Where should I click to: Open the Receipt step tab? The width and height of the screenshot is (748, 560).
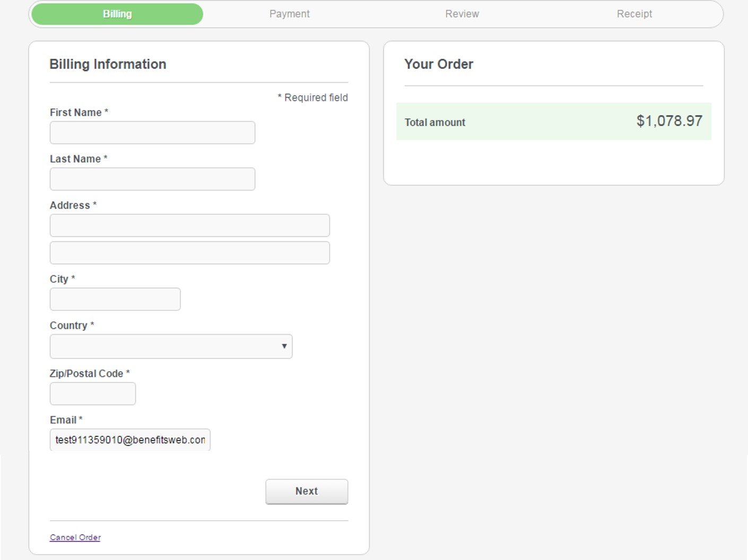pos(634,14)
